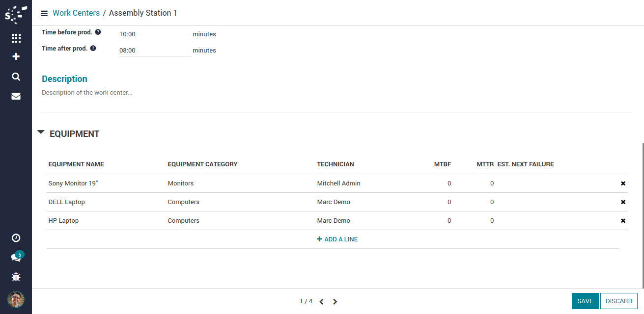Go to the next record arrow
644x314 pixels.
click(x=335, y=302)
